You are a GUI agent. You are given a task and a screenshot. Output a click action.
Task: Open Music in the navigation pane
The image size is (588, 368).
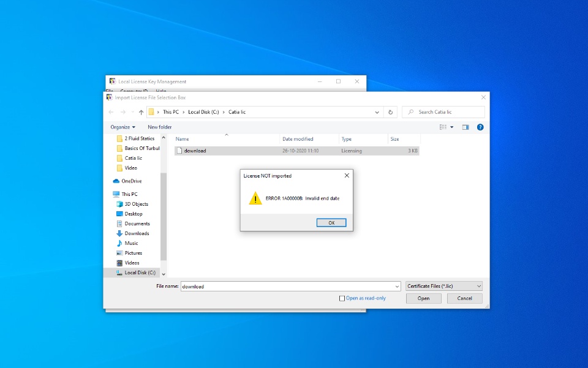click(x=127, y=243)
